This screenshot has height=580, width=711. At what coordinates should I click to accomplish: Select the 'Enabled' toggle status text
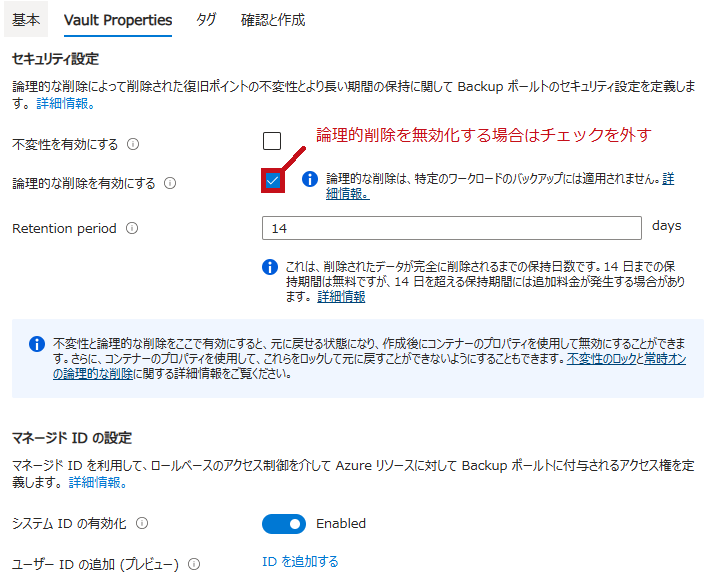click(x=341, y=523)
